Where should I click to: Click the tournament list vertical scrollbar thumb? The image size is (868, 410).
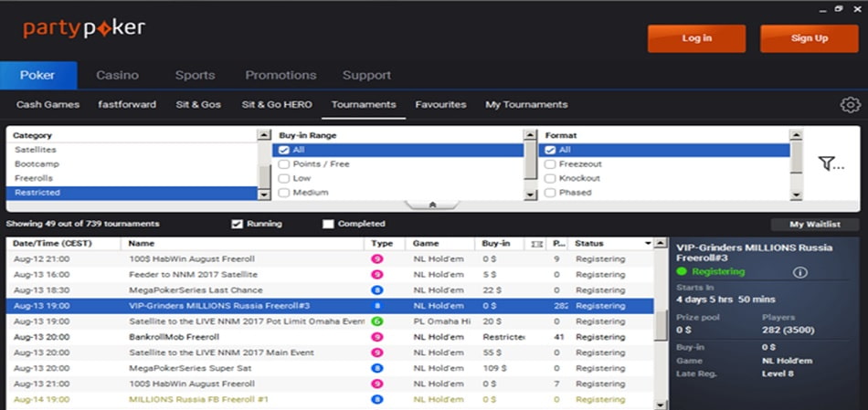pos(661,324)
